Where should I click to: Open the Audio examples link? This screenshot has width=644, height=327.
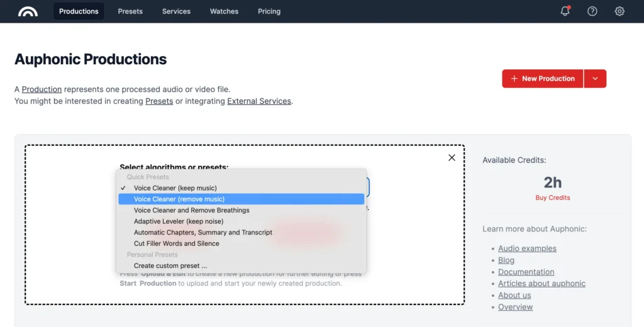tap(527, 248)
